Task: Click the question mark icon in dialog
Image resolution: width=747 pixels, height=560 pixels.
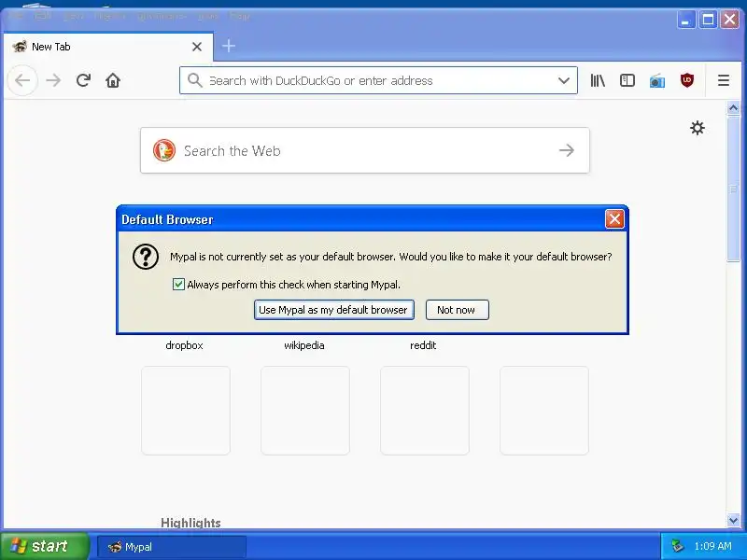Action: tap(146, 258)
